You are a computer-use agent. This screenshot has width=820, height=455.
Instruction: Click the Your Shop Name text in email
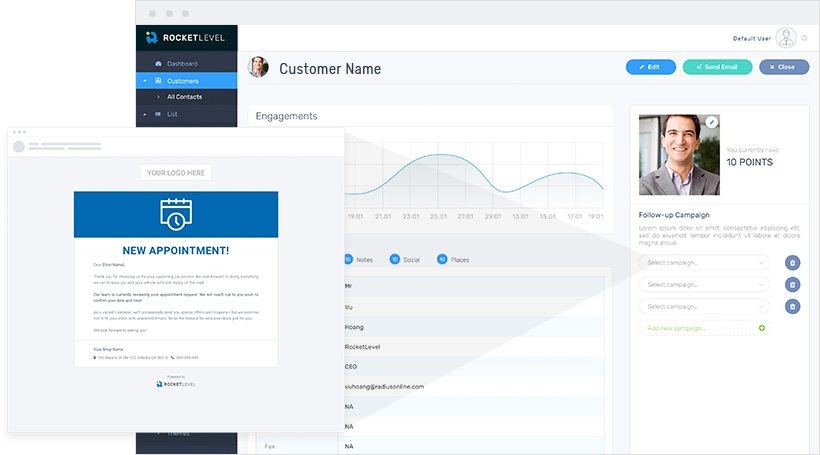108,349
